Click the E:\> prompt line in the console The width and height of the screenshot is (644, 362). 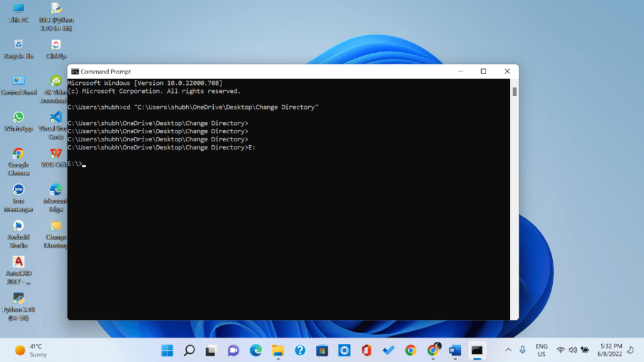(x=77, y=163)
